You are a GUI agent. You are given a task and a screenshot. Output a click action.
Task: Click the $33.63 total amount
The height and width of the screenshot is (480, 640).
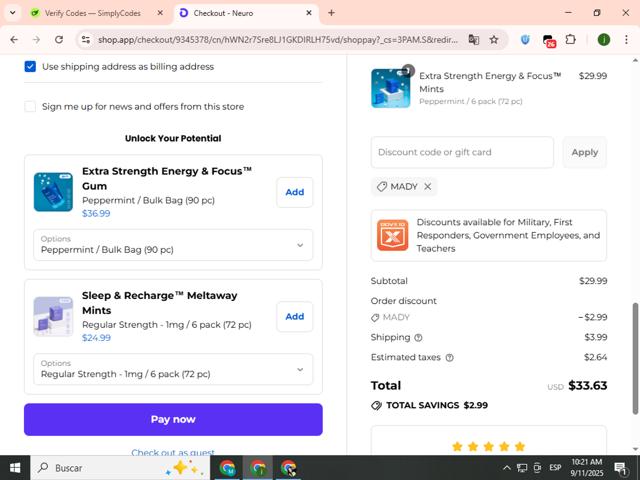(587, 385)
